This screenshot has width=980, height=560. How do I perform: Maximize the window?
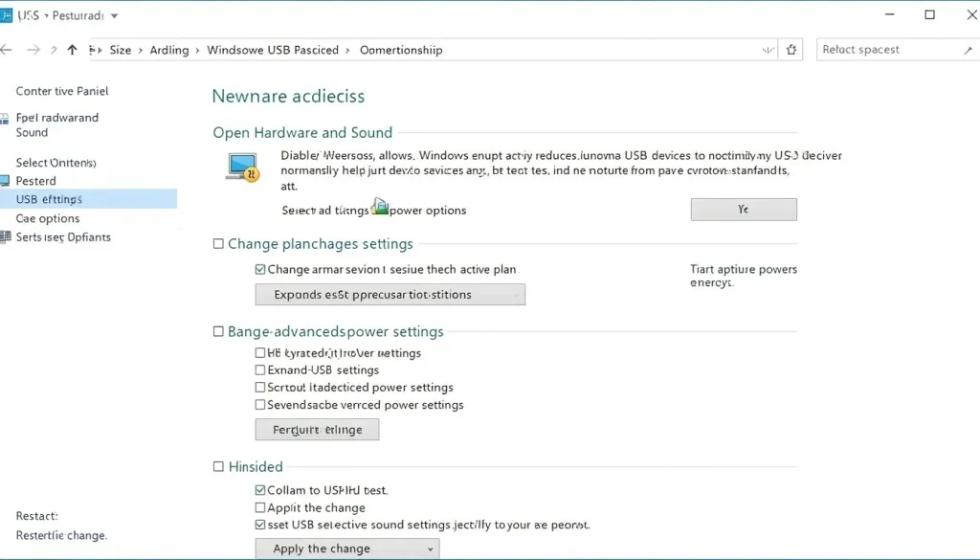pos(930,14)
